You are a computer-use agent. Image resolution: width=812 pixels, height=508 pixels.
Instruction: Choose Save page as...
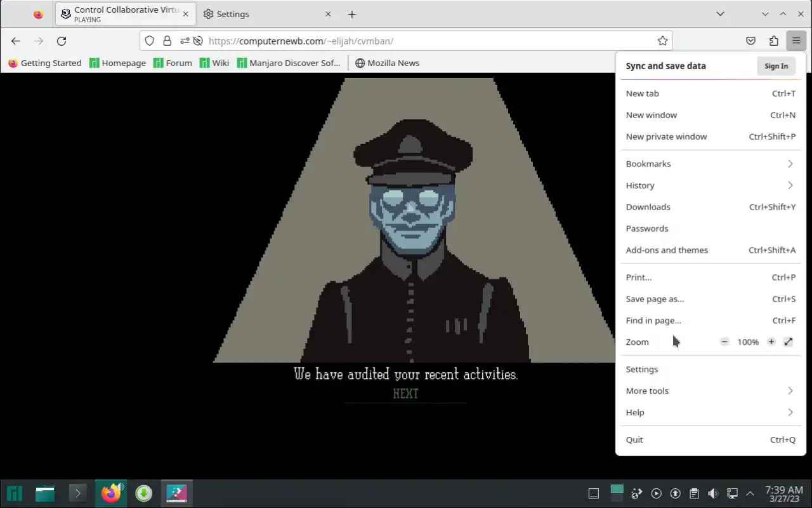[x=710, y=299]
